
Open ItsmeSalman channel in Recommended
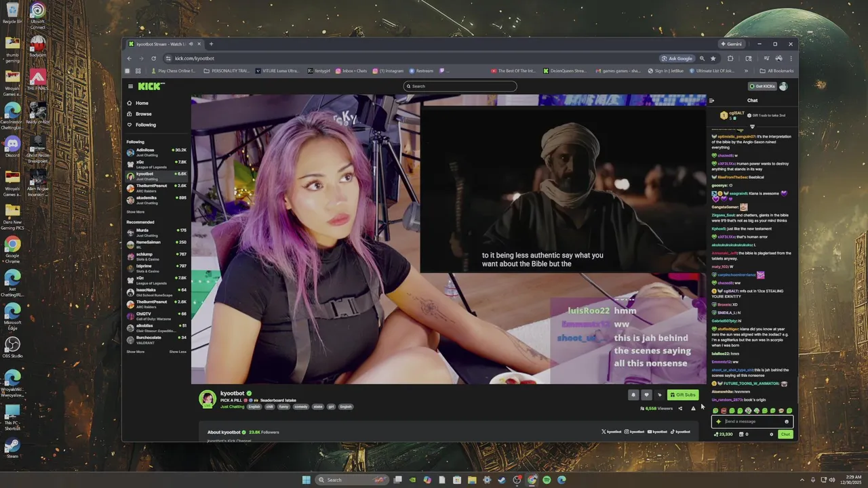point(156,244)
